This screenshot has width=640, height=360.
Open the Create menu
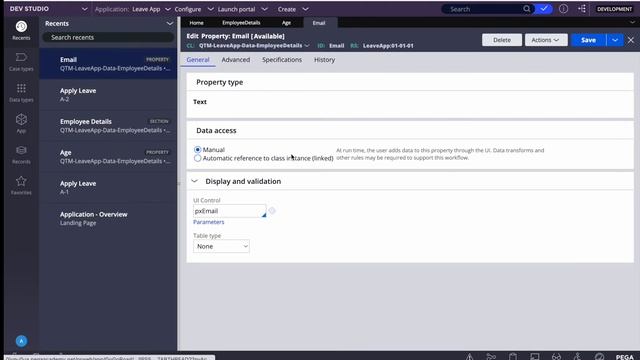click(x=293, y=9)
